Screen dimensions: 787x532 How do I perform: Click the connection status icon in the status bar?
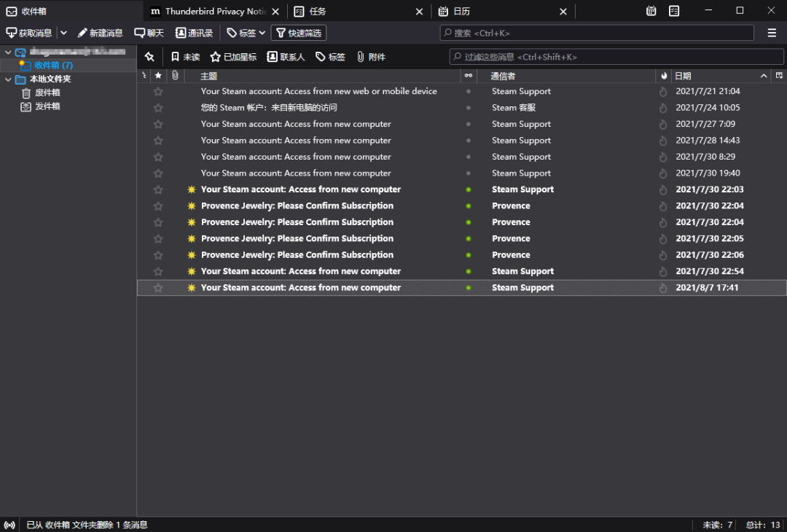[9, 525]
